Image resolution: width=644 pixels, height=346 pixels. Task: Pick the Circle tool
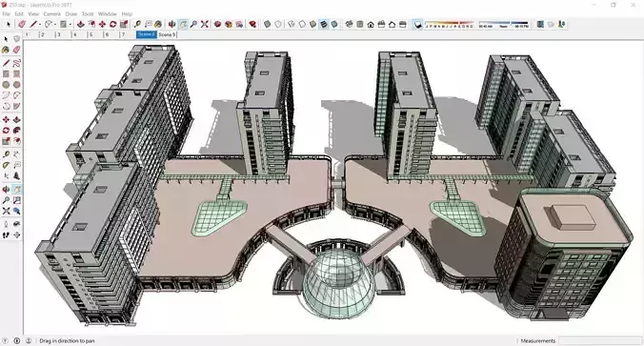tap(6, 85)
